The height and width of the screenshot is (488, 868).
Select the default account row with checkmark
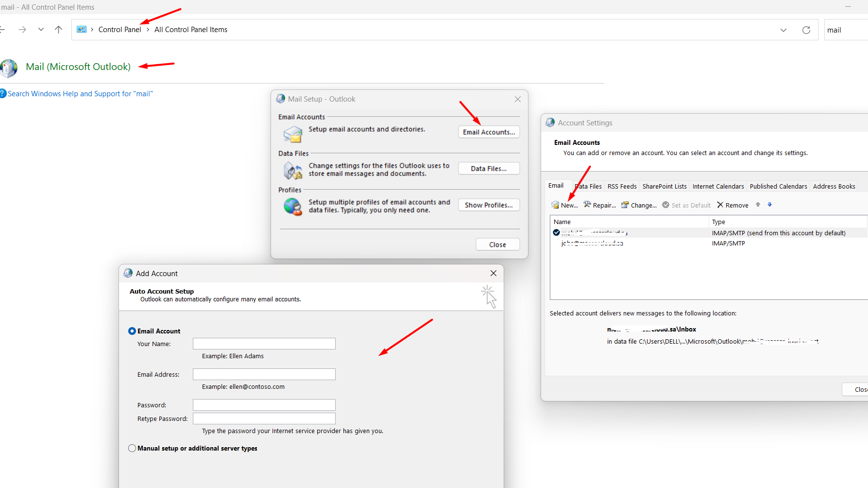point(709,233)
